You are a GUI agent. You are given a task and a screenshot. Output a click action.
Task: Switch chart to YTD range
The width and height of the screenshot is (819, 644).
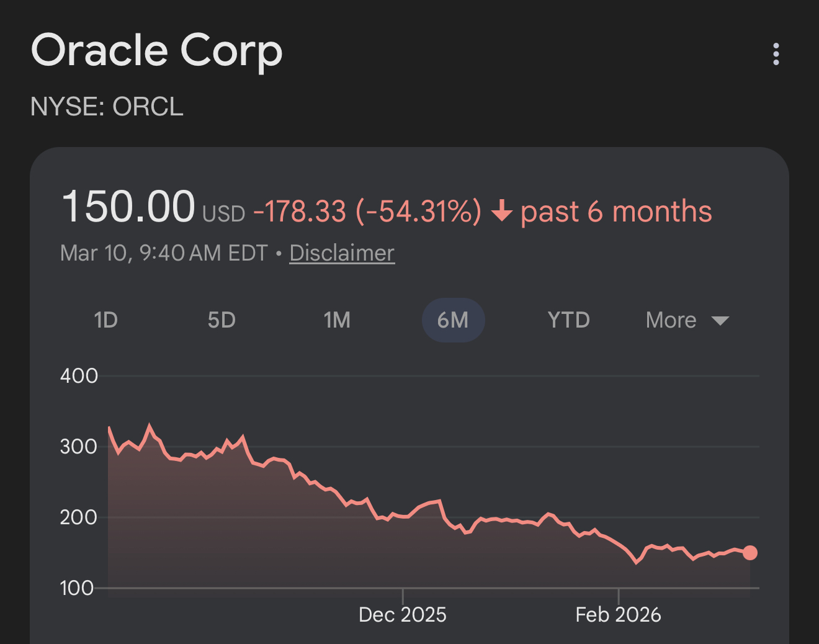pos(568,320)
